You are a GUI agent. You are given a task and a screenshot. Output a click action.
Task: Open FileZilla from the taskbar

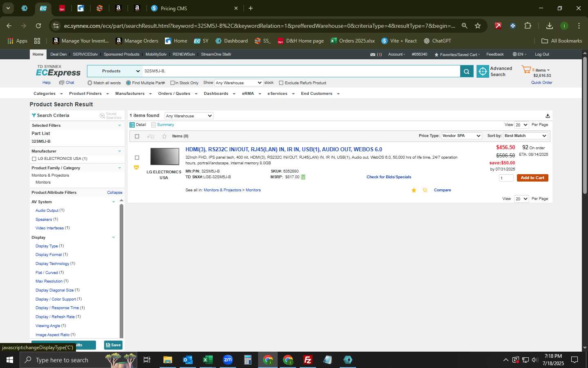pos(308,360)
